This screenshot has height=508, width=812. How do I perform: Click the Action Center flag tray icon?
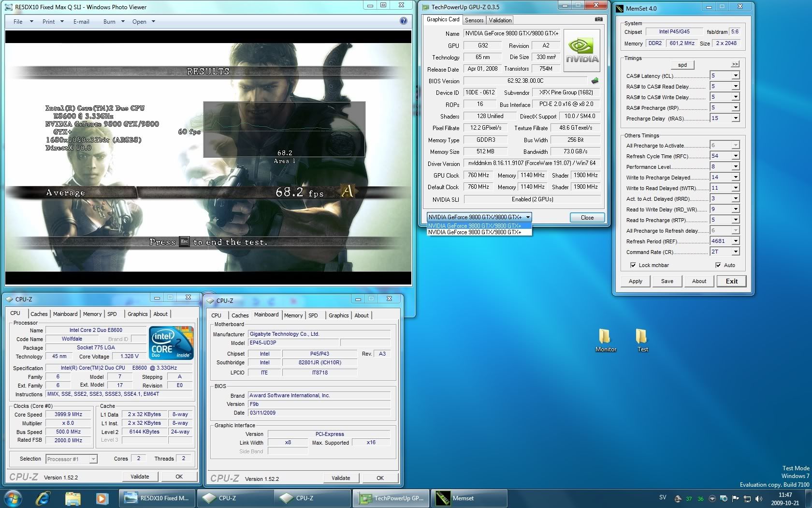[x=735, y=498]
